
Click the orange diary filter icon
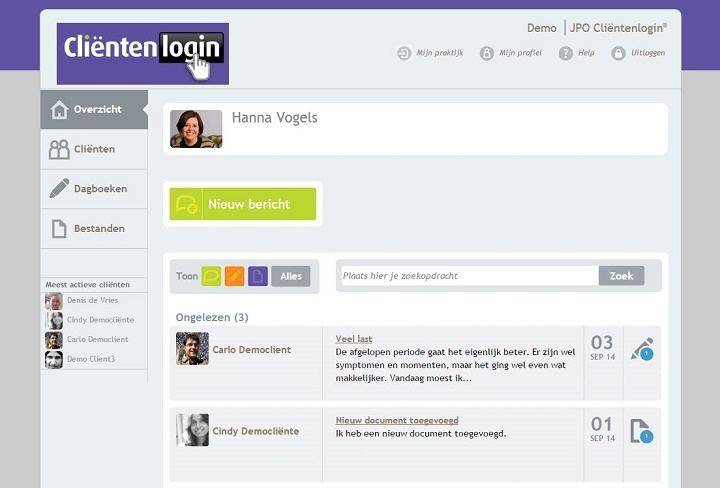pos(234,276)
